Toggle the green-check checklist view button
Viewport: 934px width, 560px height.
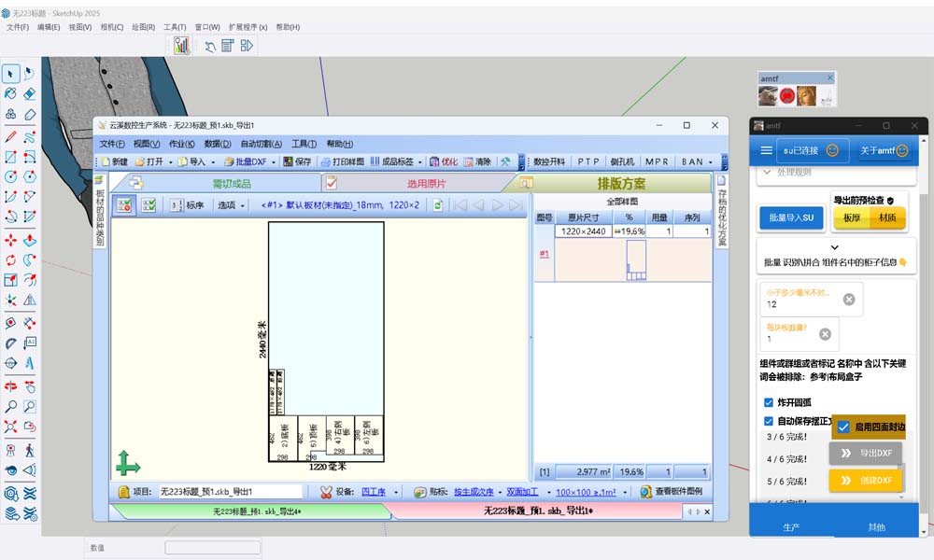(x=149, y=205)
